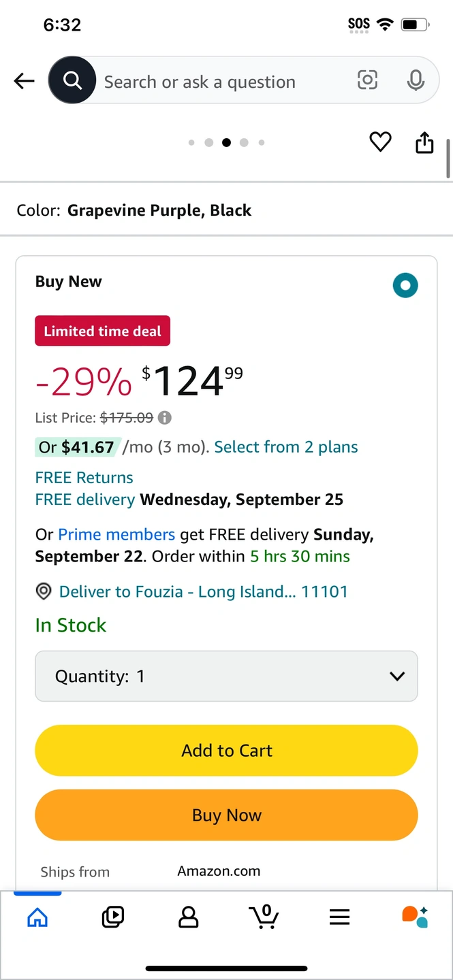Open the Inspire video feed tab
Screen dimensions: 453x980
coord(113,917)
